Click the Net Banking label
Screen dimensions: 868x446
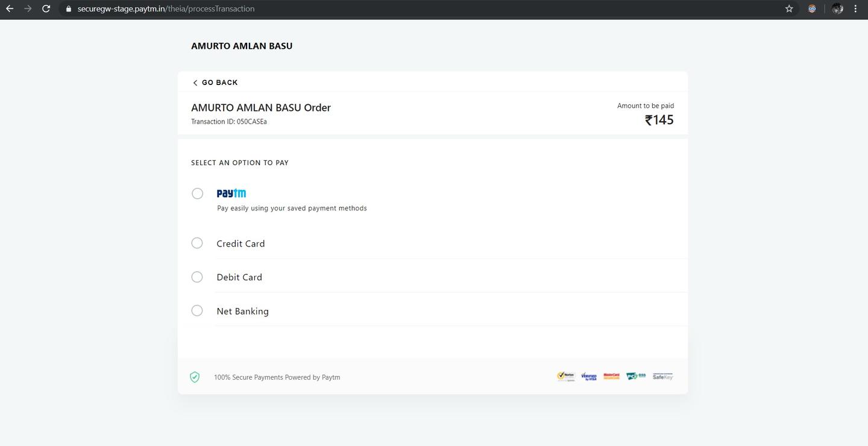pos(242,311)
